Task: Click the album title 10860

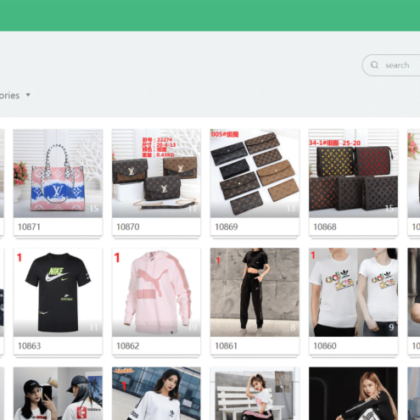Action: pos(325,346)
